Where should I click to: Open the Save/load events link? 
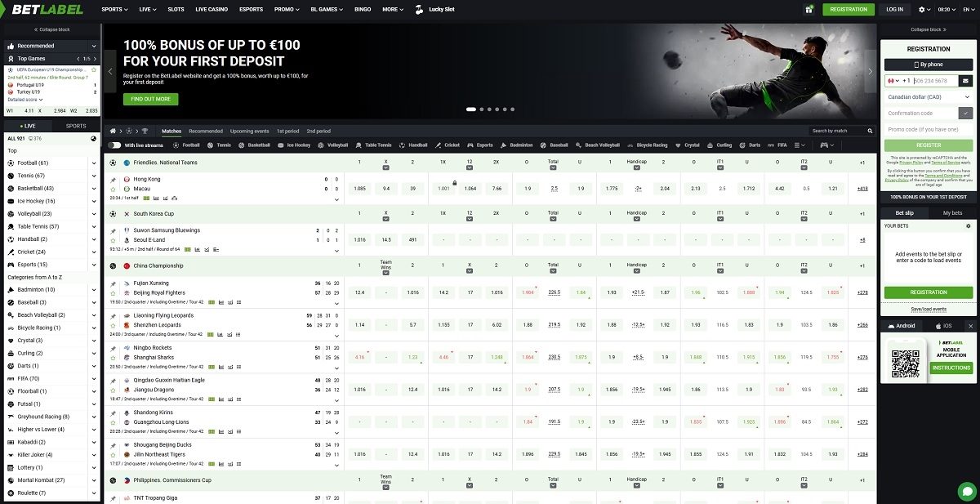[929, 310]
